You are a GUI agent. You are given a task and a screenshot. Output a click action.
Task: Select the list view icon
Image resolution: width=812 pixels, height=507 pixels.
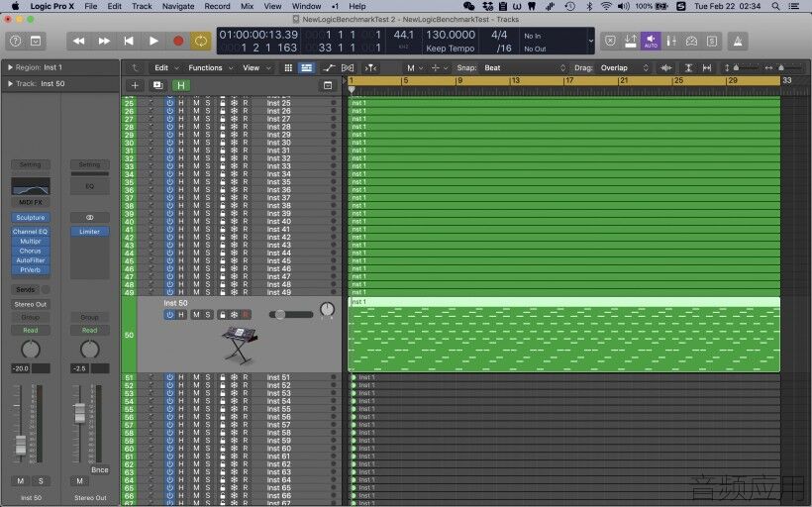(307, 68)
